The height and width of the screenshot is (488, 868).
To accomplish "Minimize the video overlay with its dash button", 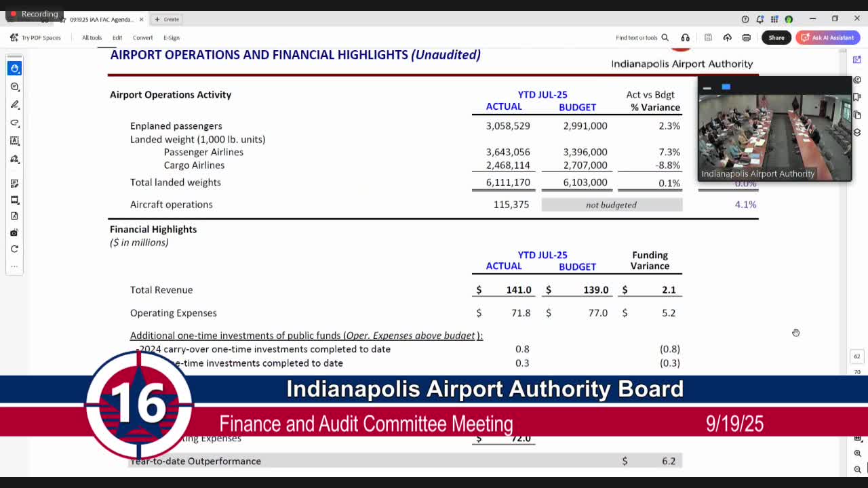I will pyautogui.click(x=707, y=87).
